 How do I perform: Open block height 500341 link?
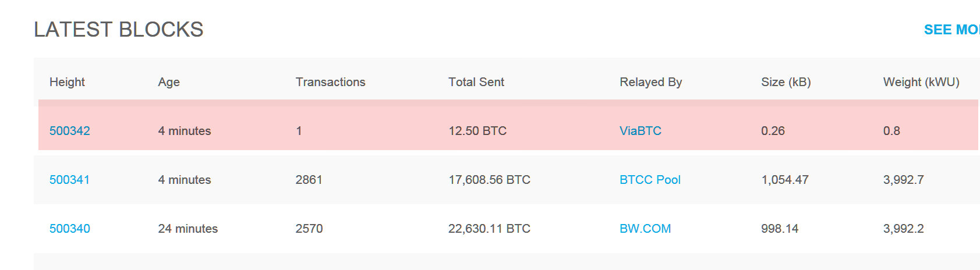point(70,180)
